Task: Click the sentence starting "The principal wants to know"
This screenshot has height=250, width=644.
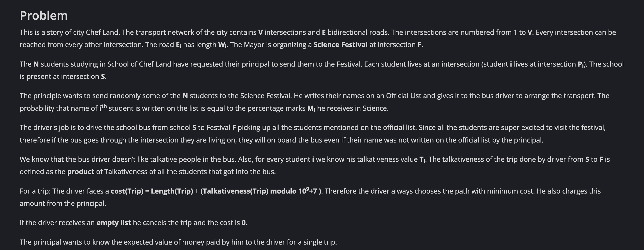Action: [x=178, y=242]
